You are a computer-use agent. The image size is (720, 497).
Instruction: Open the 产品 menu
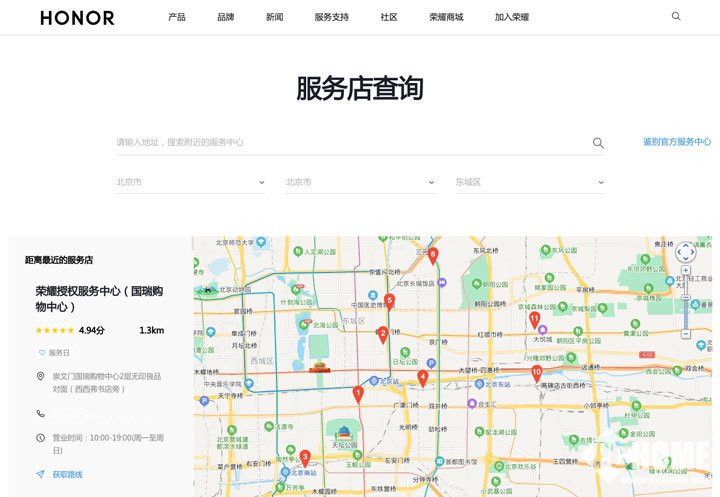pos(177,17)
